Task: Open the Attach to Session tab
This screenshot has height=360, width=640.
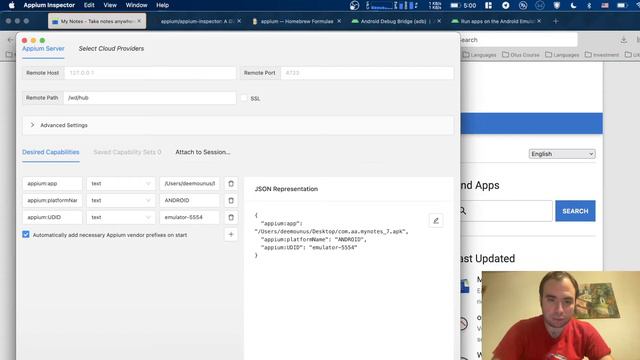Action: [202, 152]
